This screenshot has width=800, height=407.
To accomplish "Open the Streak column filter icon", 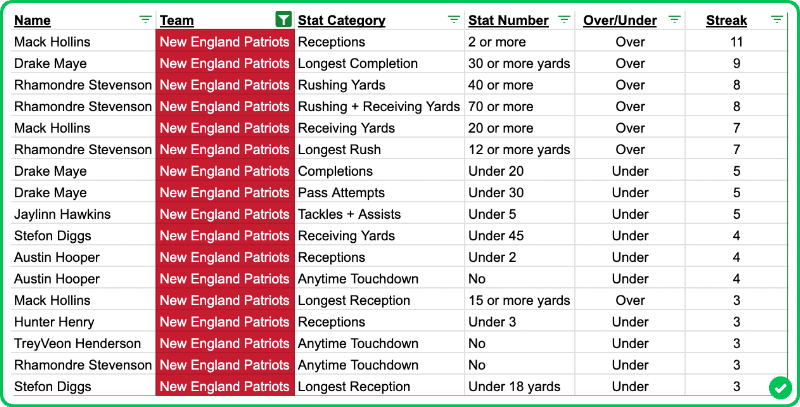I will 777,20.
